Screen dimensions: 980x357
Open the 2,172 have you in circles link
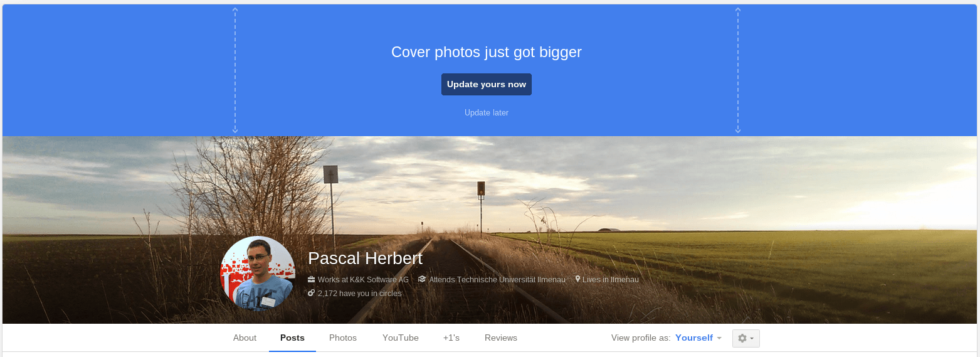359,294
